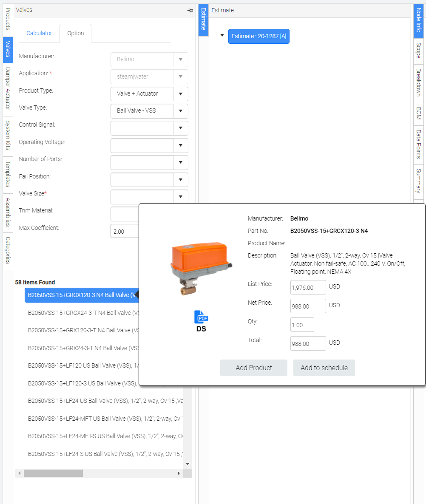
Task: Open the Node Info side tab
Action: coord(418,20)
